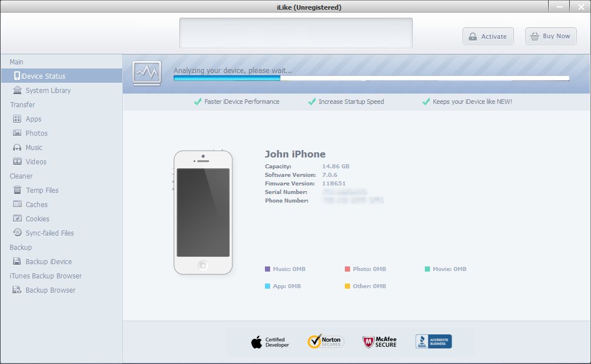Click the capacity value 14.86 GB

(335, 167)
